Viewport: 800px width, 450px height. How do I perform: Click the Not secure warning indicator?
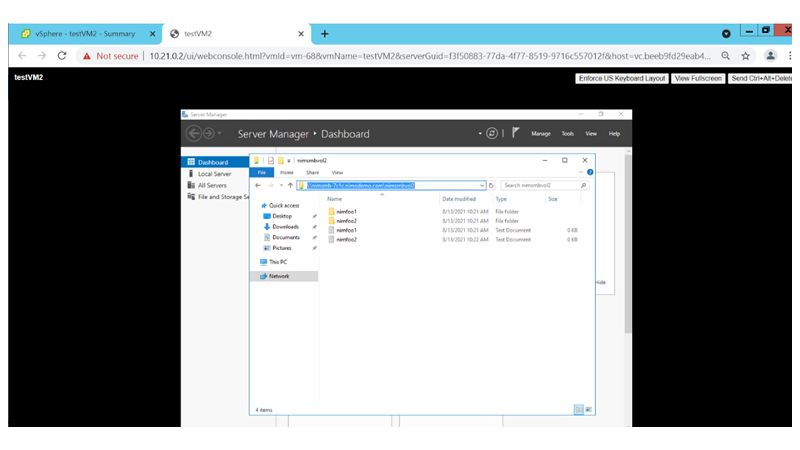click(x=111, y=56)
